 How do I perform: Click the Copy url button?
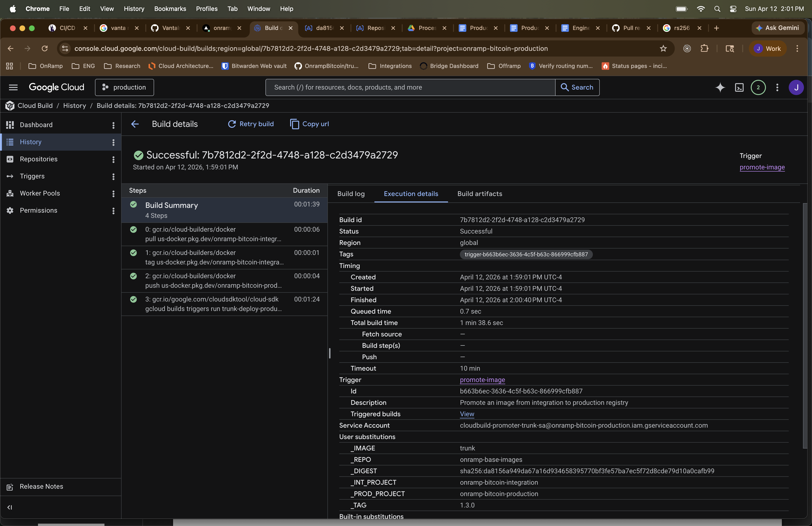309,124
